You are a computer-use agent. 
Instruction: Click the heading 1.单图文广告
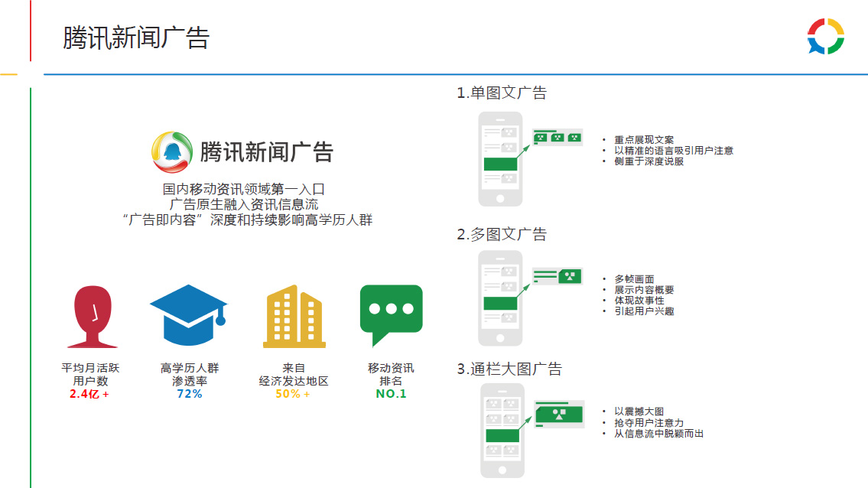point(502,93)
